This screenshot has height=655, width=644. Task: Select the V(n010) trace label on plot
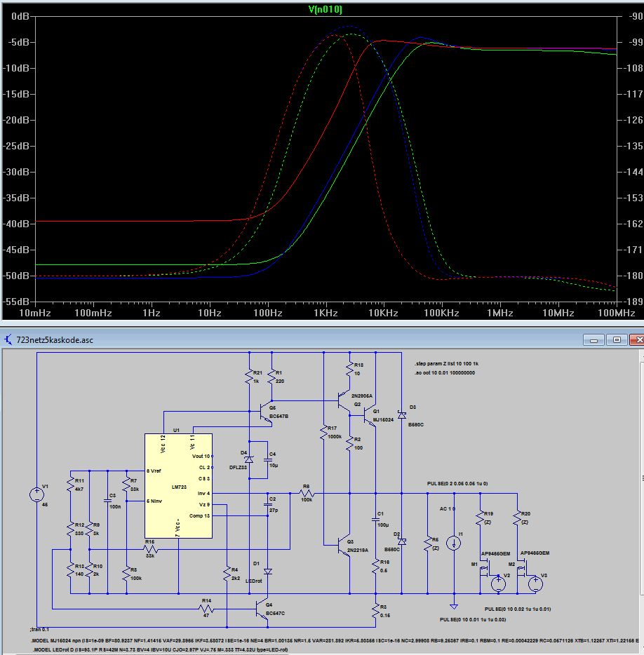[325, 9]
